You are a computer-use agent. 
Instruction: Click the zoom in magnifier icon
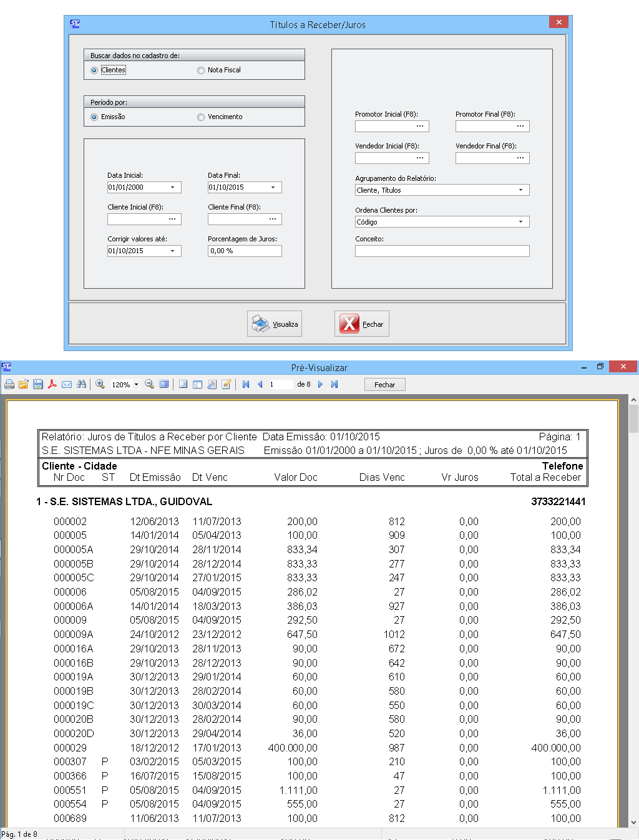pyautogui.click(x=100, y=385)
